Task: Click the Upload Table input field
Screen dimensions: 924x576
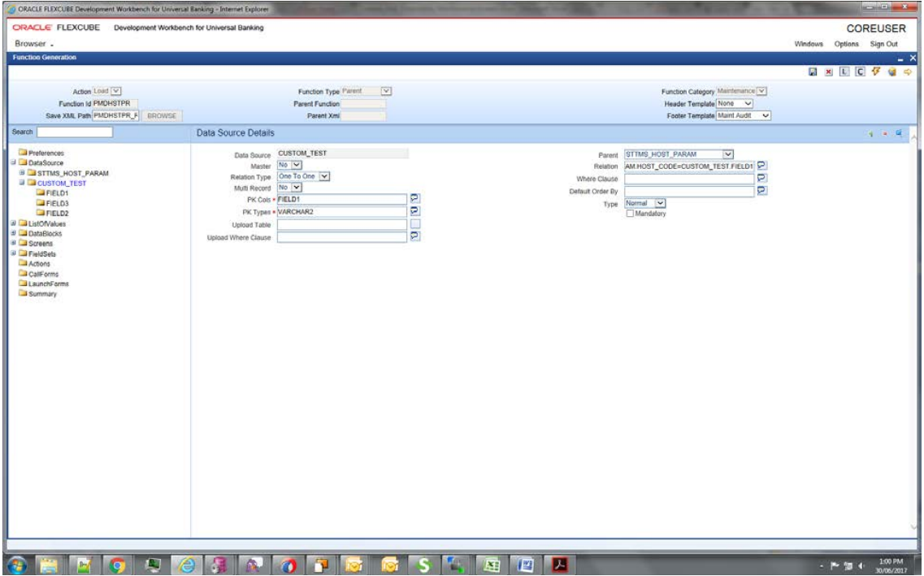Action: (341, 224)
